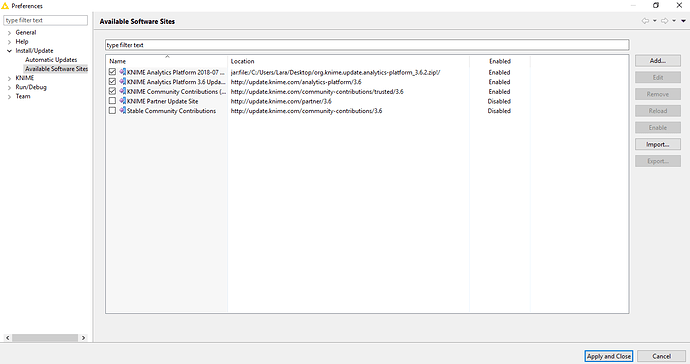Click Apply and Close
This screenshot has width=690, height=364.
[x=609, y=356]
